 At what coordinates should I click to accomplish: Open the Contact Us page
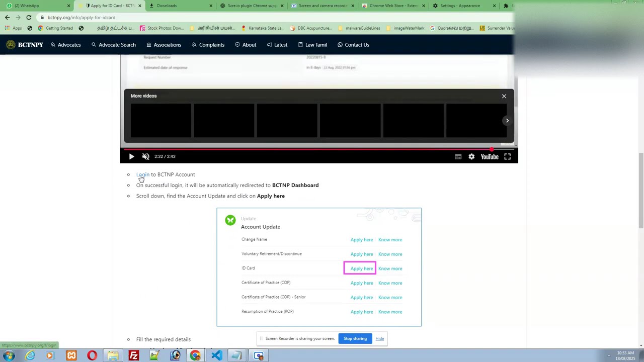353,45
